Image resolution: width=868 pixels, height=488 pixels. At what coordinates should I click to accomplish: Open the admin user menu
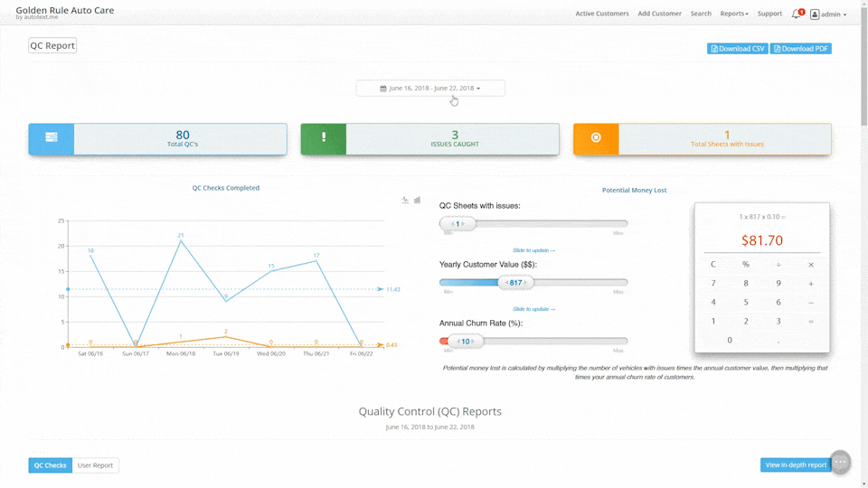[x=829, y=14]
